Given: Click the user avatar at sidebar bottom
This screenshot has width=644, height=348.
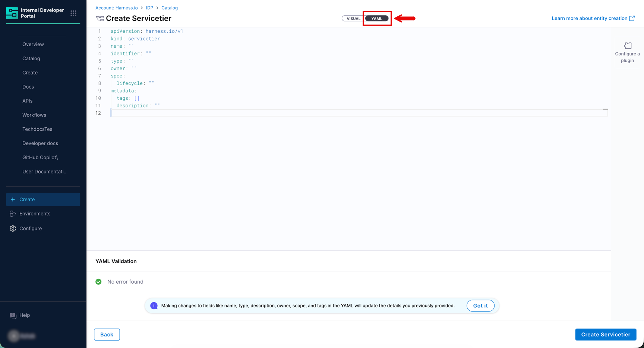Looking at the screenshot, I should click(x=14, y=336).
